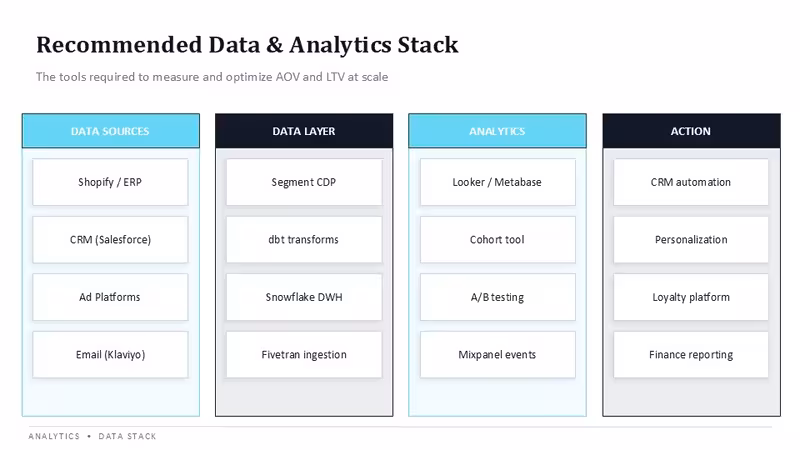Select the Snowflake DWH box
Image resolution: width=800 pixels, height=450 pixels.
[304, 297]
